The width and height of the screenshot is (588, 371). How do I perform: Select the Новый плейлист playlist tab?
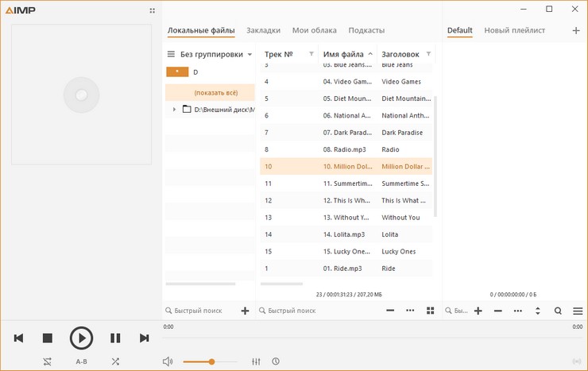514,30
